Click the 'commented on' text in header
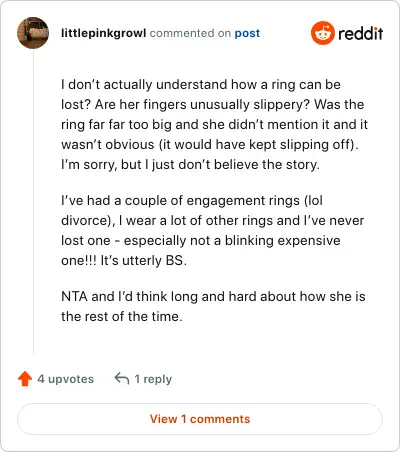This screenshot has height=452, width=400. pyautogui.click(x=190, y=33)
